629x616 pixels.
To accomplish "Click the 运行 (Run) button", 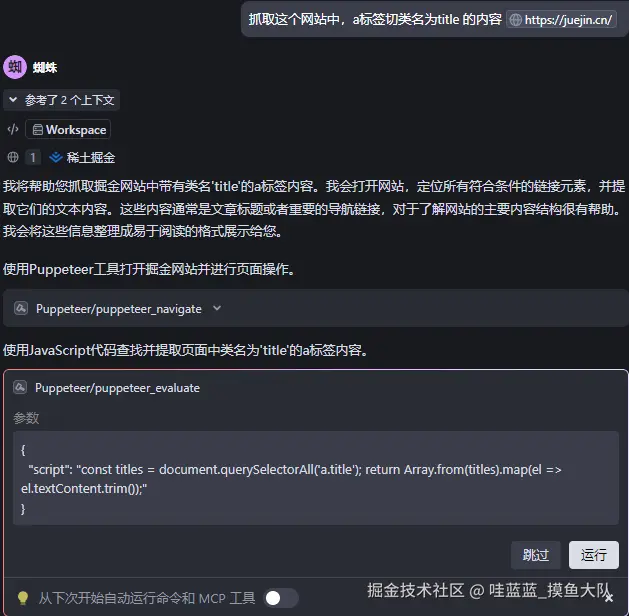I will 593,555.
